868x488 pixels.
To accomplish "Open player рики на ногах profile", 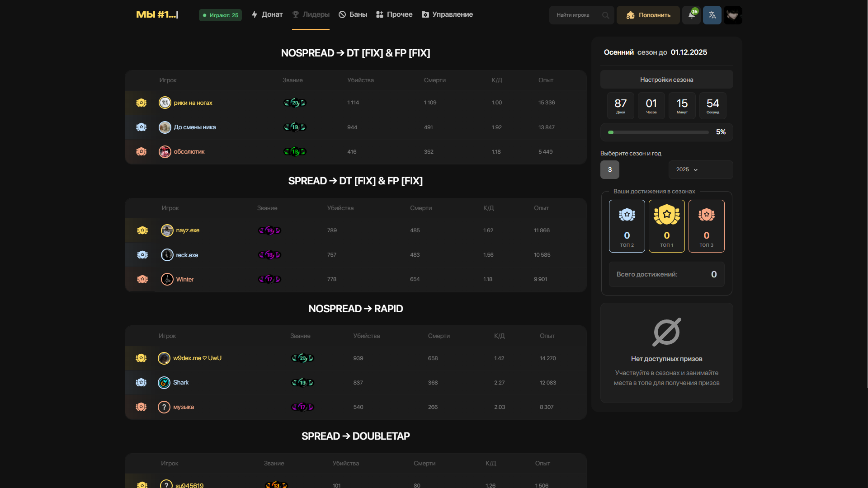I will 193,103.
